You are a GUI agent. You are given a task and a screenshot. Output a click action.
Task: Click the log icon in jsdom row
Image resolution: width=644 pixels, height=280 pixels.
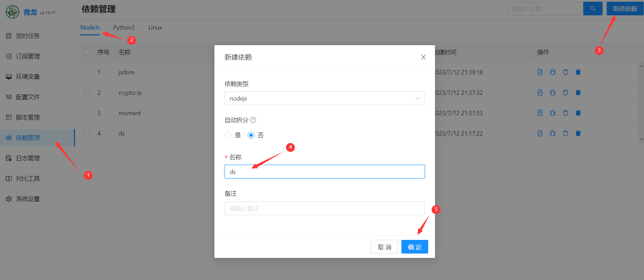540,72
